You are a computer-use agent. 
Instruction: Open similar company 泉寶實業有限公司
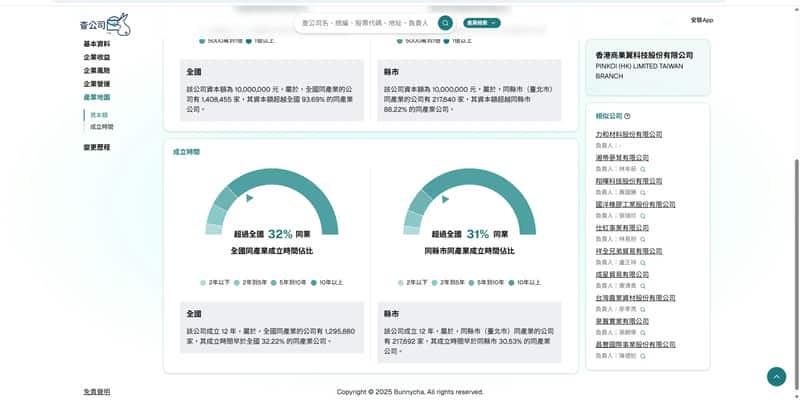click(622, 321)
